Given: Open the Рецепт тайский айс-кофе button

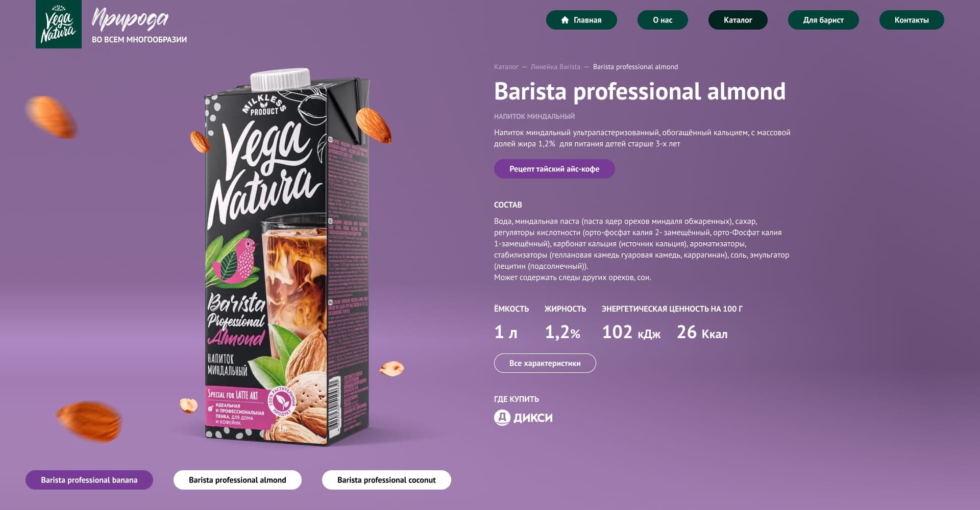Looking at the screenshot, I should (x=554, y=169).
